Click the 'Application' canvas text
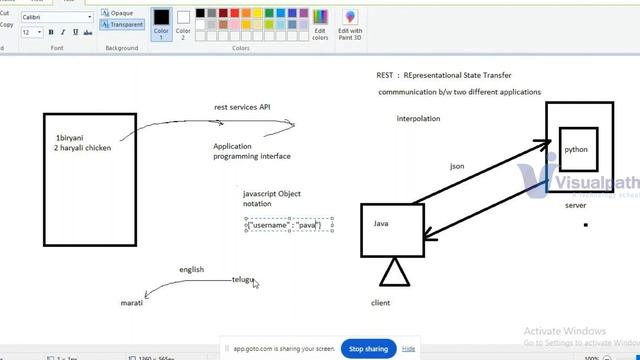Viewport: 640px width, 360px height. [x=232, y=146]
